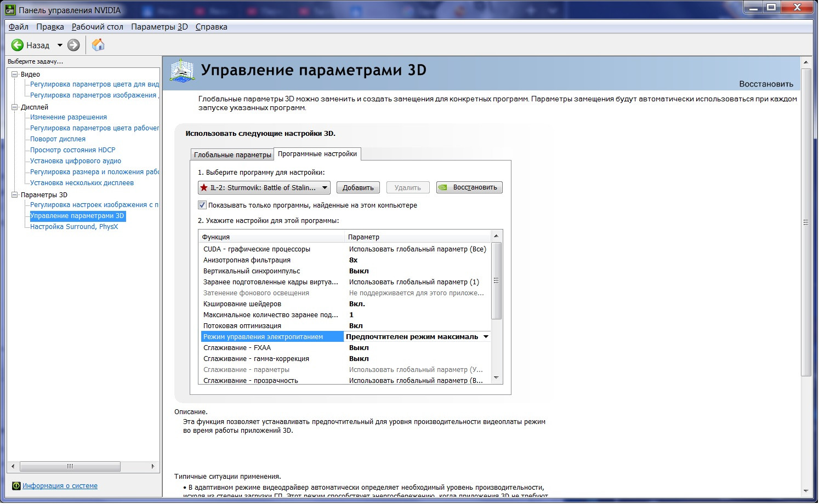Open the Back history dropdown arrow
819x504 pixels.
pyautogui.click(x=60, y=45)
